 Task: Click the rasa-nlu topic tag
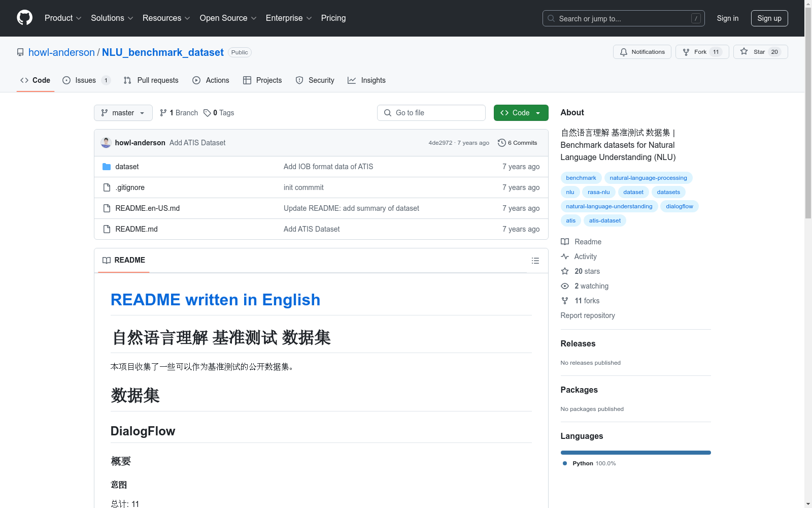pos(599,192)
